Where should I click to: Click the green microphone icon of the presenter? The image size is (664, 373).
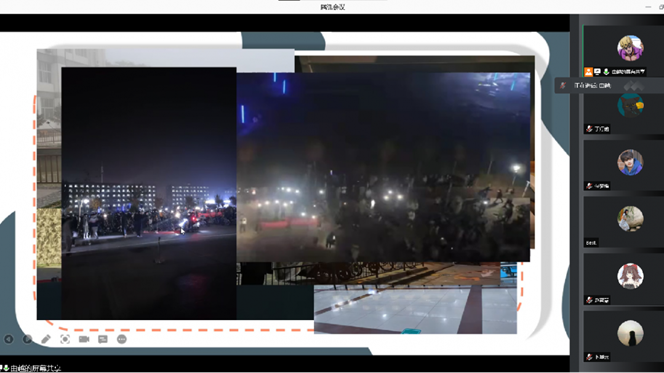pyautogui.click(x=606, y=72)
